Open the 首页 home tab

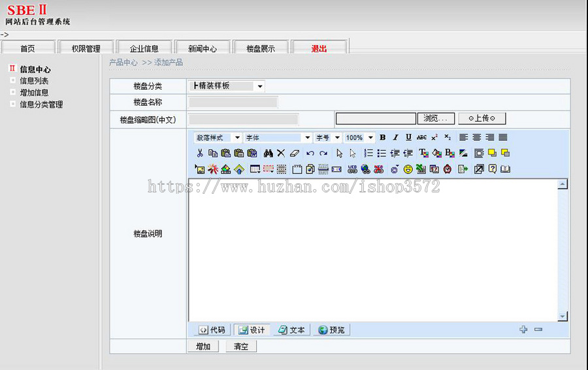[27, 48]
